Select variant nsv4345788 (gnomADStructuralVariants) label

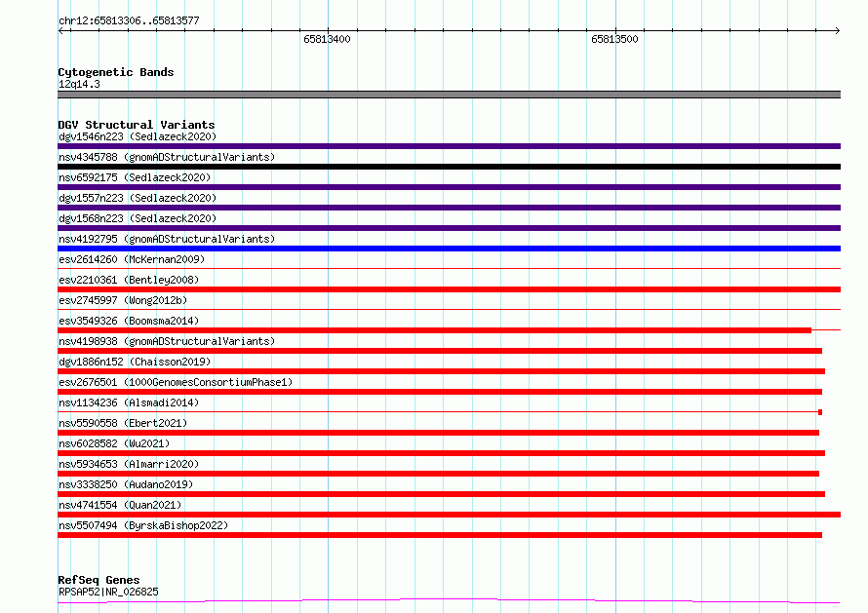tap(167, 157)
